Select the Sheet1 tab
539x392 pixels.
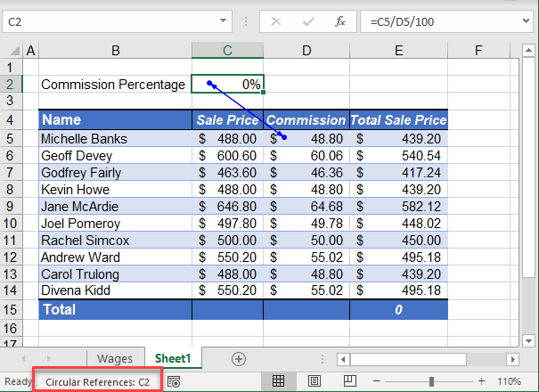[x=173, y=358]
